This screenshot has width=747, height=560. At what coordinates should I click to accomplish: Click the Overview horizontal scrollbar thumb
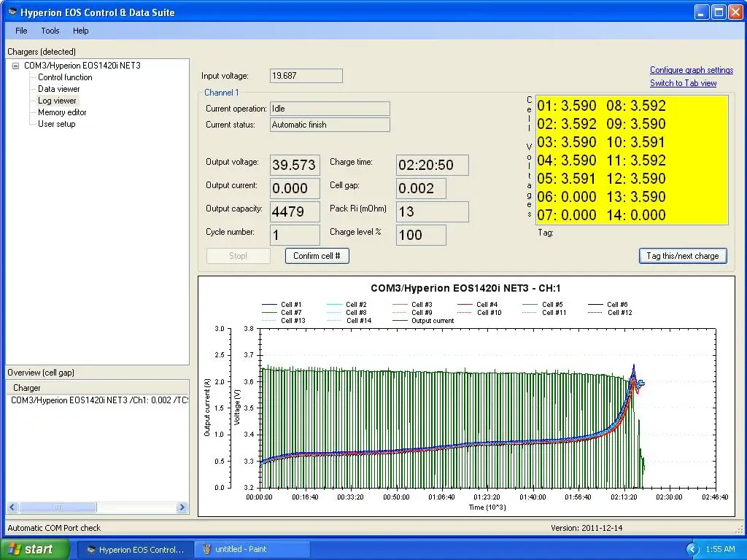click(58, 507)
